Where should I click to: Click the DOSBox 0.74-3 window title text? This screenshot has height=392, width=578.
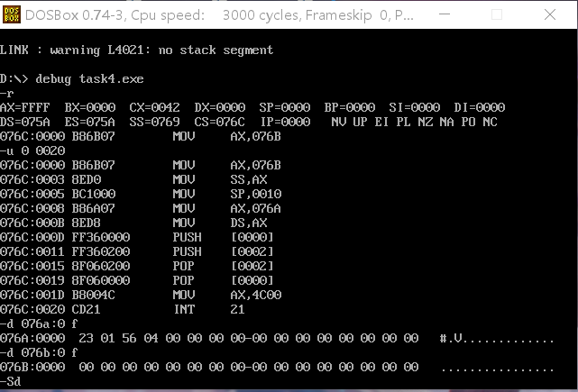219,14
